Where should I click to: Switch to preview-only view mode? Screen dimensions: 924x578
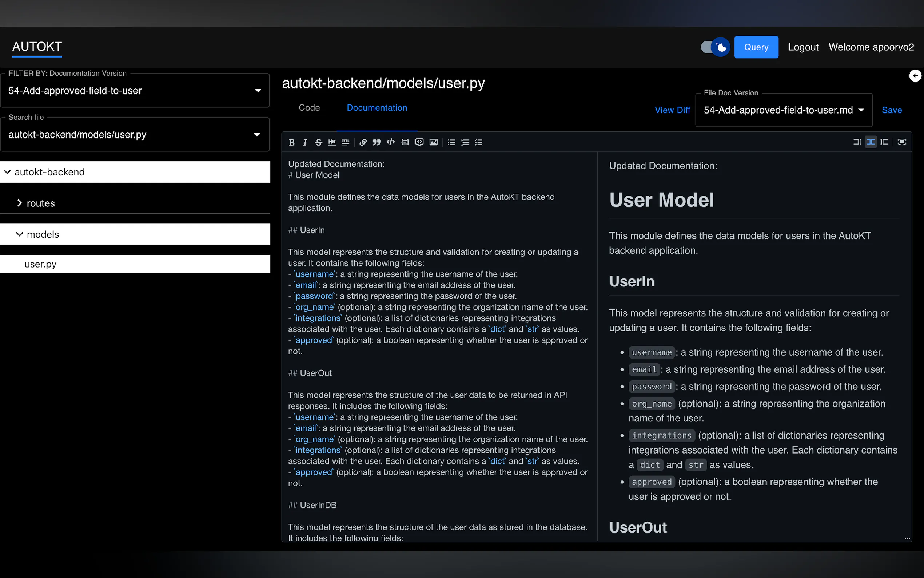[884, 142]
